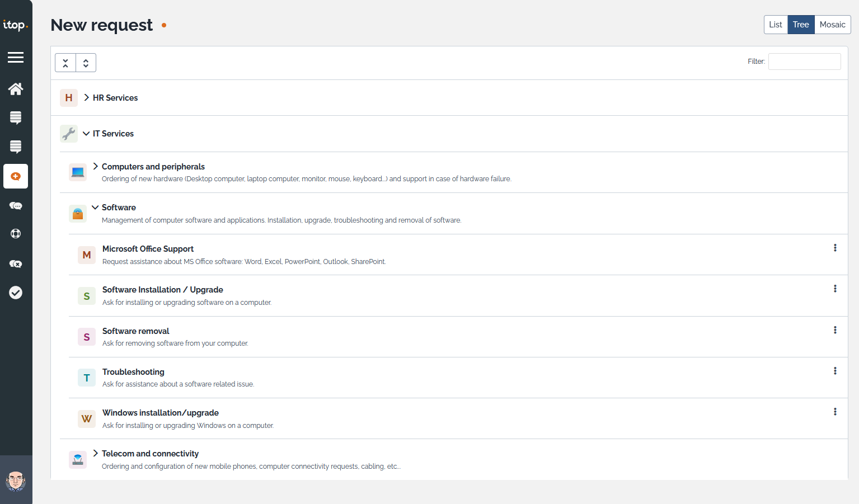This screenshot has height=504, width=859.
Task: Select Software Installation / Upgrade request
Action: pyautogui.click(x=162, y=290)
